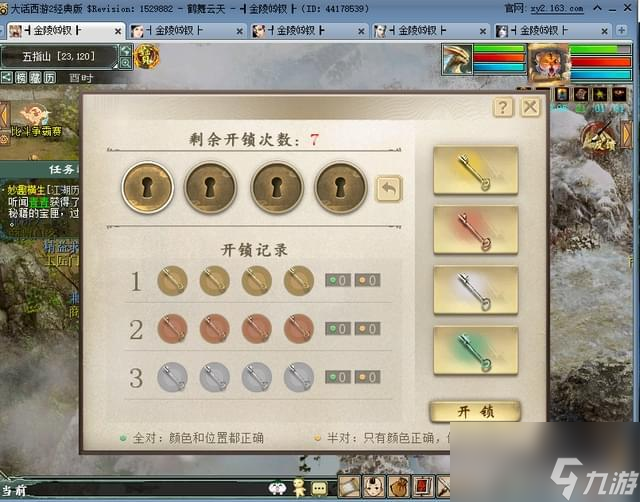This screenshot has height=502, width=640.
Task: Click the character red mana bar
Action: (x=600, y=62)
